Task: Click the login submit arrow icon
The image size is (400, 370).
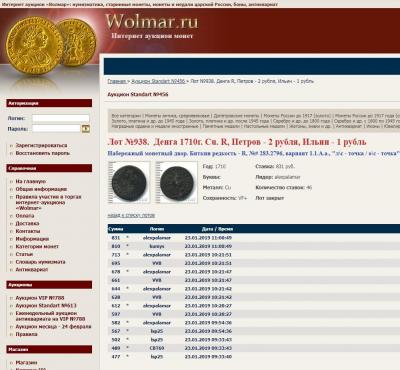Action: click(x=86, y=129)
